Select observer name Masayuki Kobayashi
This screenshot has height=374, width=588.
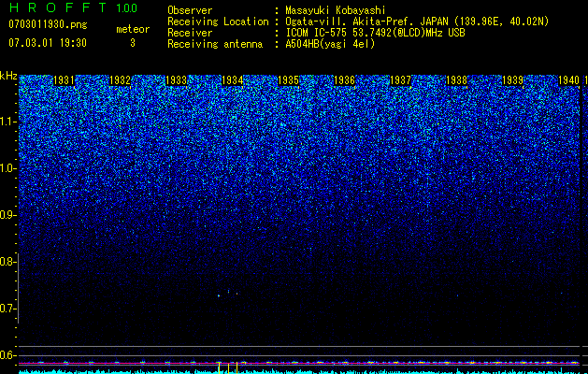[336, 10]
